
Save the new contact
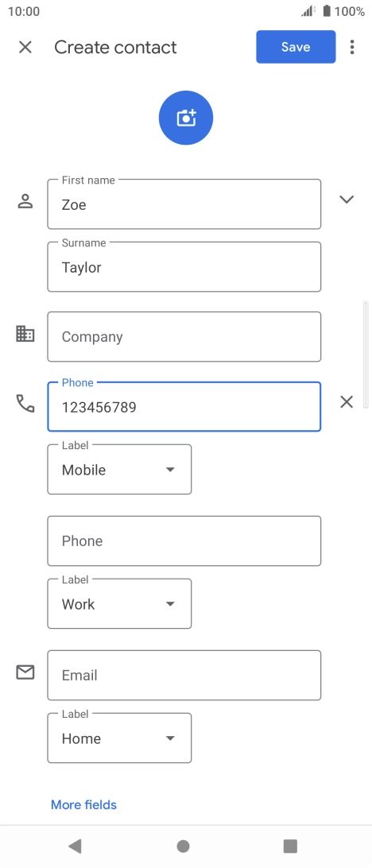tap(296, 47)
